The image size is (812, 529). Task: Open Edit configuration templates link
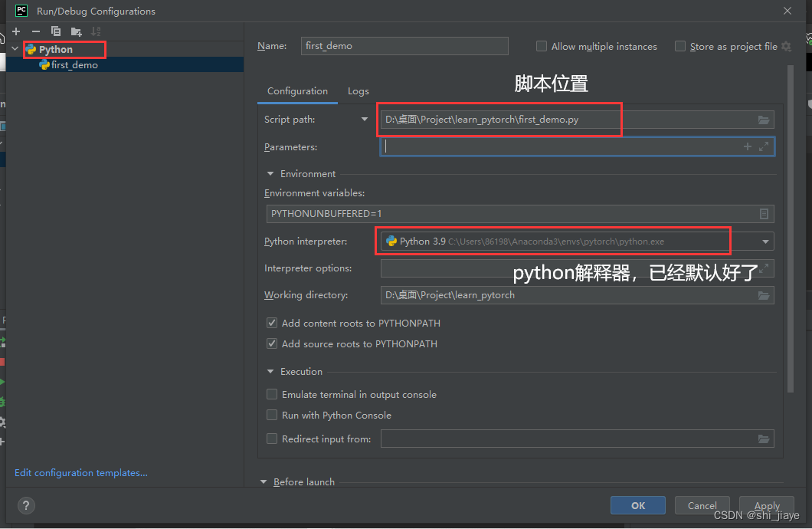(80, 472)
